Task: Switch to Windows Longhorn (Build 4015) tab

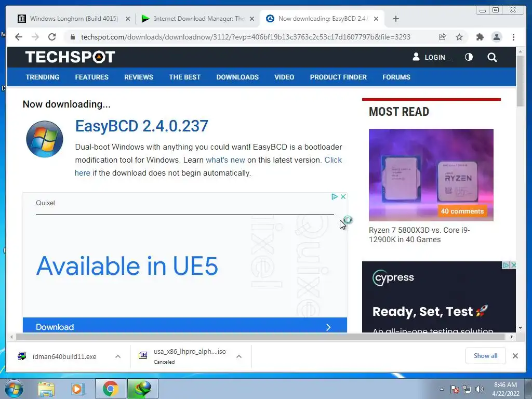Action: click(x=73, y=19)
